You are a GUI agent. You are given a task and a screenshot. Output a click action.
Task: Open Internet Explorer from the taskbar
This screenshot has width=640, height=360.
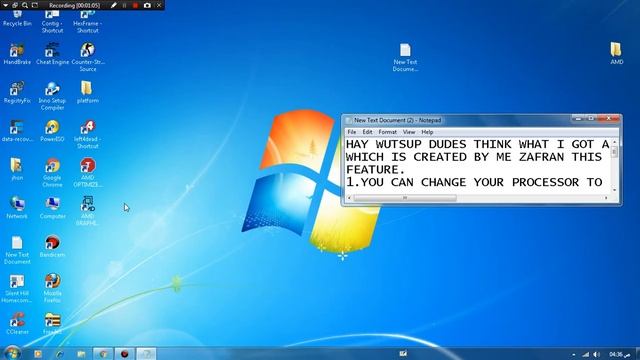(60, 354)
